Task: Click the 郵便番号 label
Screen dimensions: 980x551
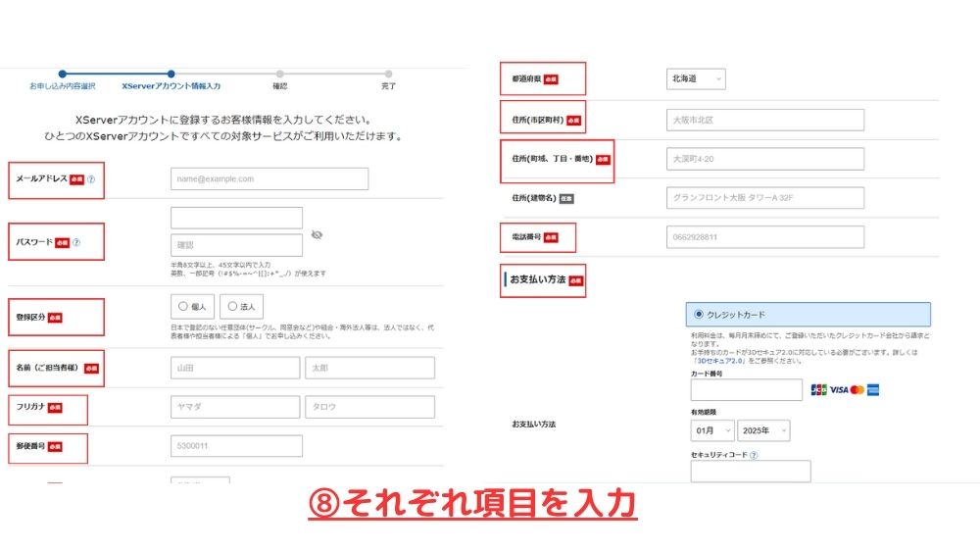Action: coord(30,446)
